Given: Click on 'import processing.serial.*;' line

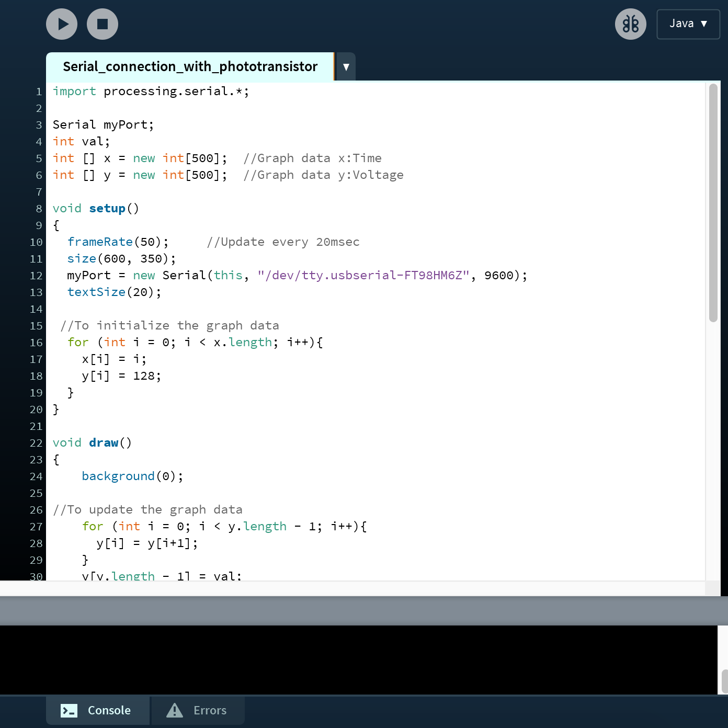Looking at the screenshot, I should tap(151, 92).
